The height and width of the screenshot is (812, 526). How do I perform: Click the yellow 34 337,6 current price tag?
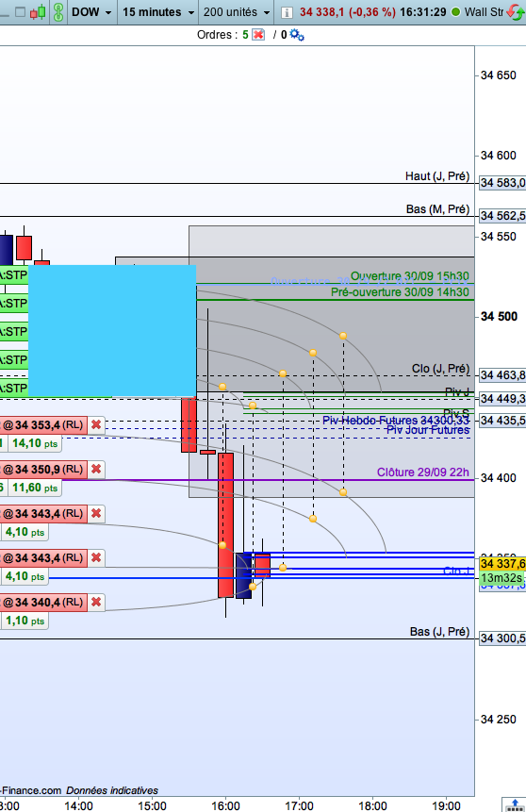tap(502, 563)
